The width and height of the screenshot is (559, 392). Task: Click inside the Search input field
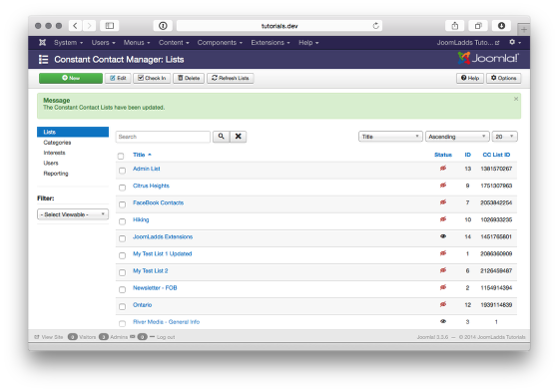163,137
